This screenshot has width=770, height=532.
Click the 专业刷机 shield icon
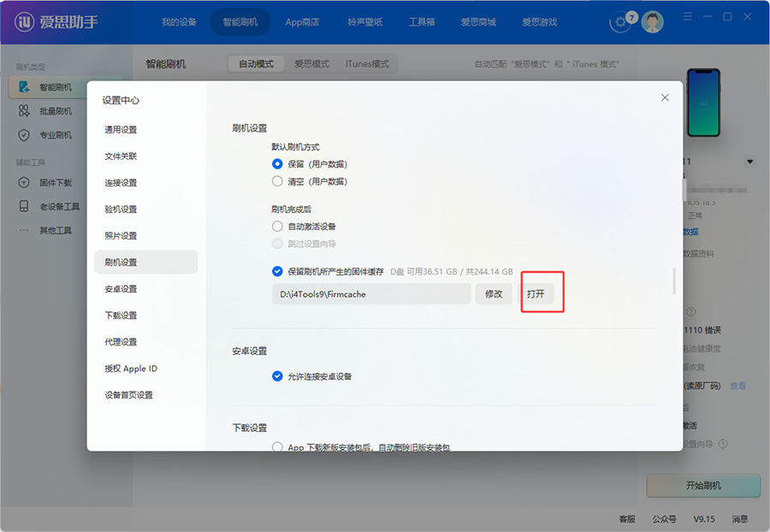(24, 135)
